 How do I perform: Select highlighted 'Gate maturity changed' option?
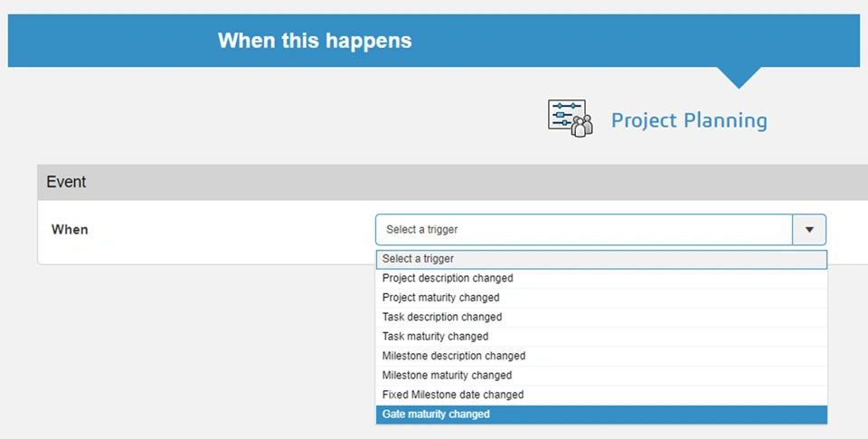click(x=436, y=415)
